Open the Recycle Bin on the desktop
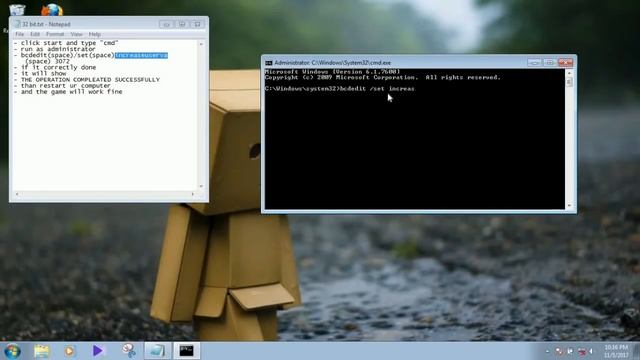The image size is (640, 360). [x=17, y=9]
